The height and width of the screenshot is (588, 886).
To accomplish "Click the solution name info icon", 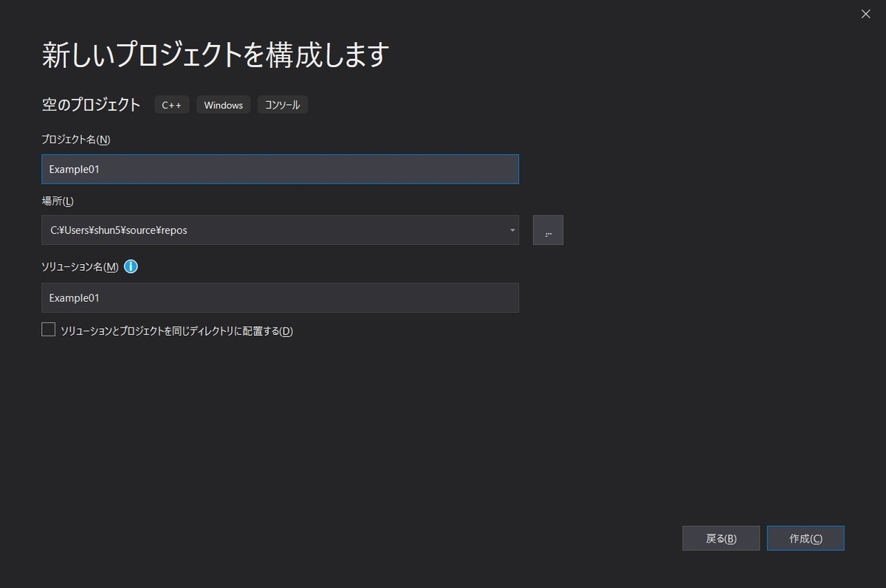I will tap(131, 266).
